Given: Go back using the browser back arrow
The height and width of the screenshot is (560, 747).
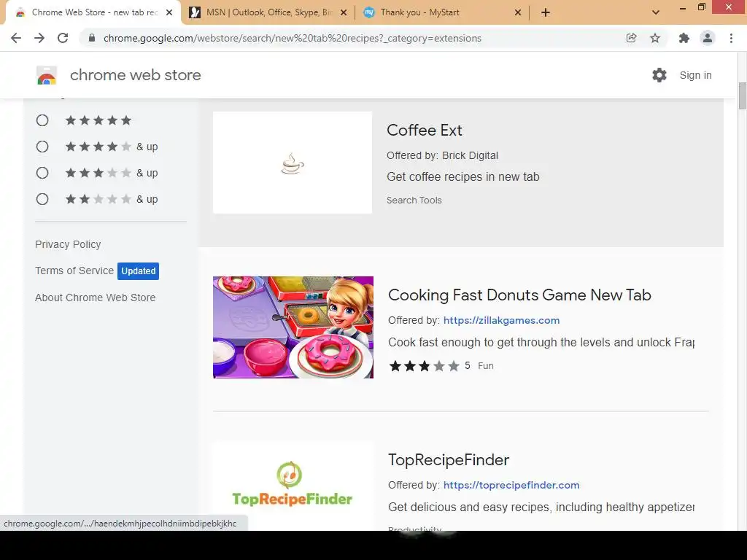Looking at the screenshot, I should (16, 38).
